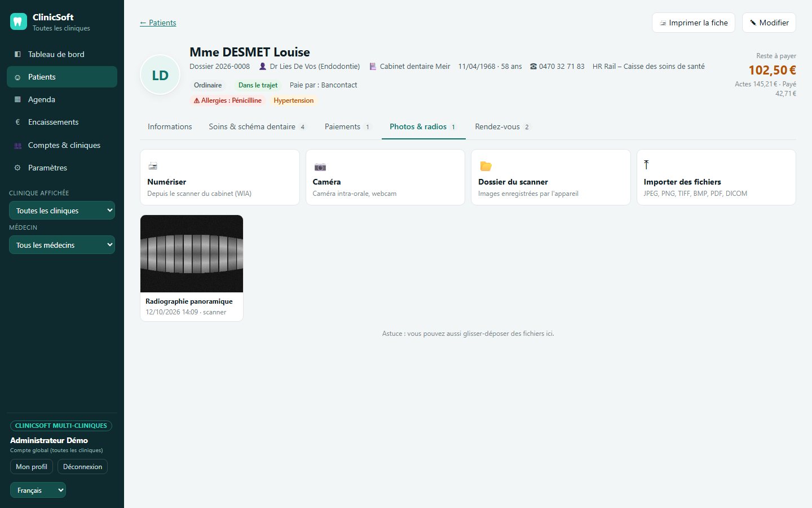Click the Administrateur Démo name
The width and height of the screenshot is (812, 508).
tap(49, 440)
